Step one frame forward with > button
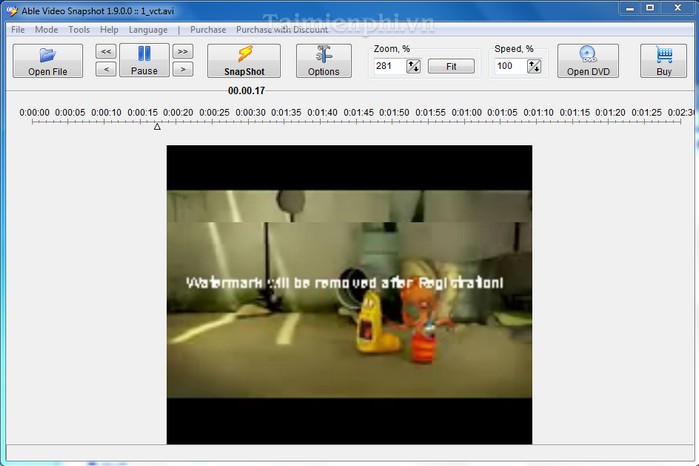Viewport: 699px width, 466px height. 183,69
